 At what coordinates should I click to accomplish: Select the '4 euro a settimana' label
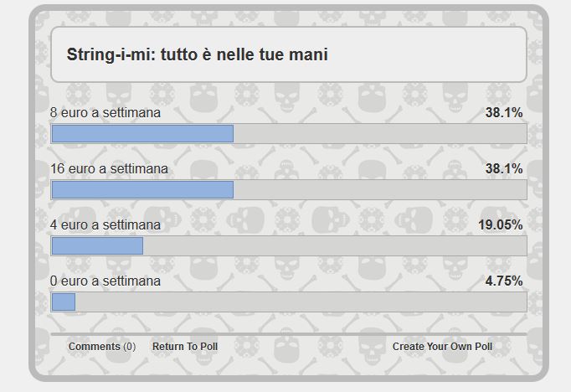(x=105, y=224)
